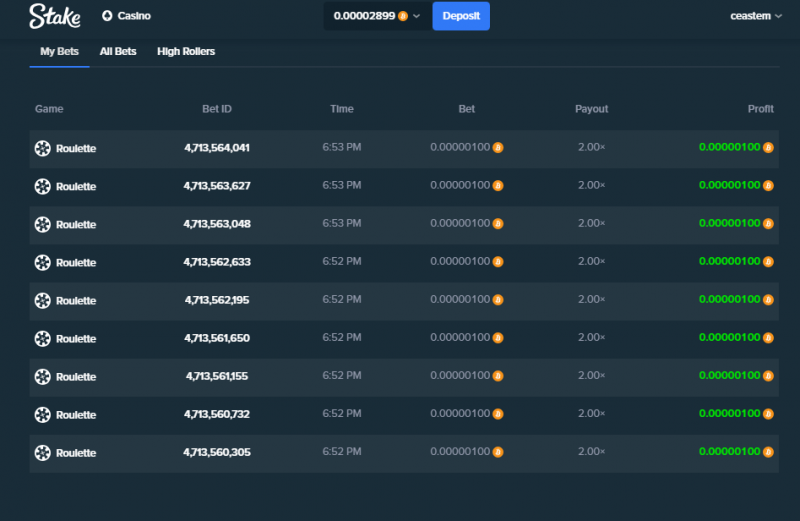This screenshot has width=800, height=521.
Task: Click the roulette icon for bet 4,713,560,305
Action: click(x=42, y=453)
